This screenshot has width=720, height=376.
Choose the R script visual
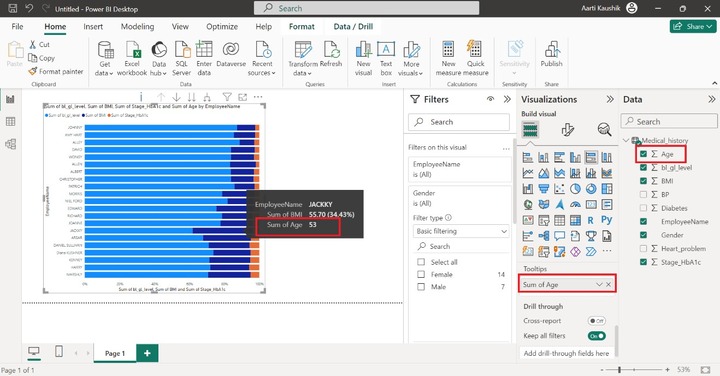pos(591,220)
